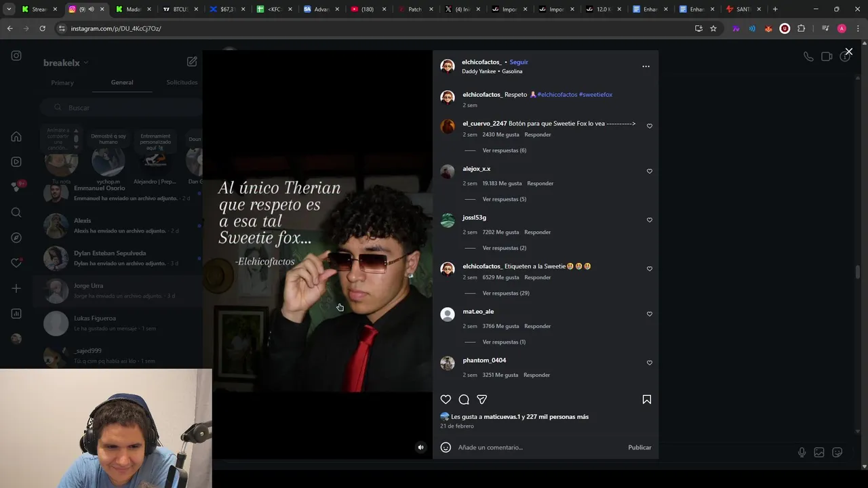Image resolution: width=868 pixels, height=488 pixels.
Task: Expand 'Ver respuestas (5)' replies
Action: (x=504, y=199)
